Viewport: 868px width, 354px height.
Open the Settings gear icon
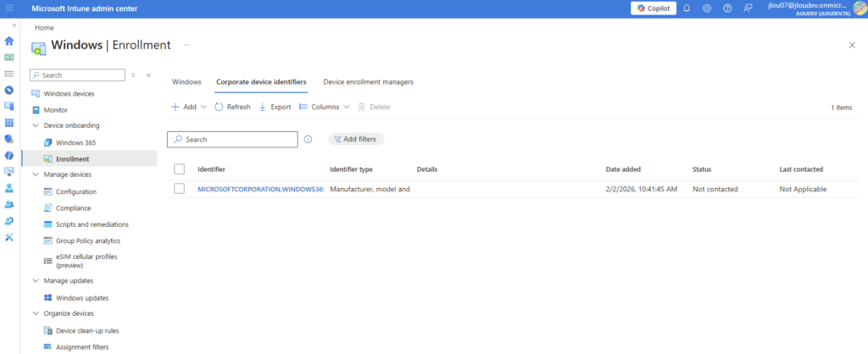pos(707,8)
